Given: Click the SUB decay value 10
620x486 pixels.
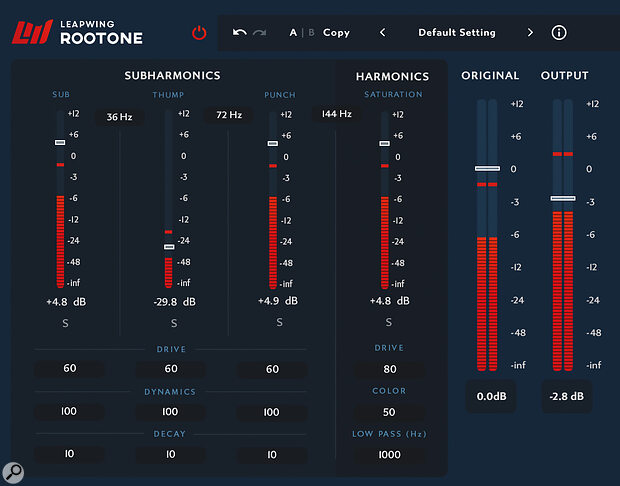Looking at the screenshot, I should coord(69,454).
